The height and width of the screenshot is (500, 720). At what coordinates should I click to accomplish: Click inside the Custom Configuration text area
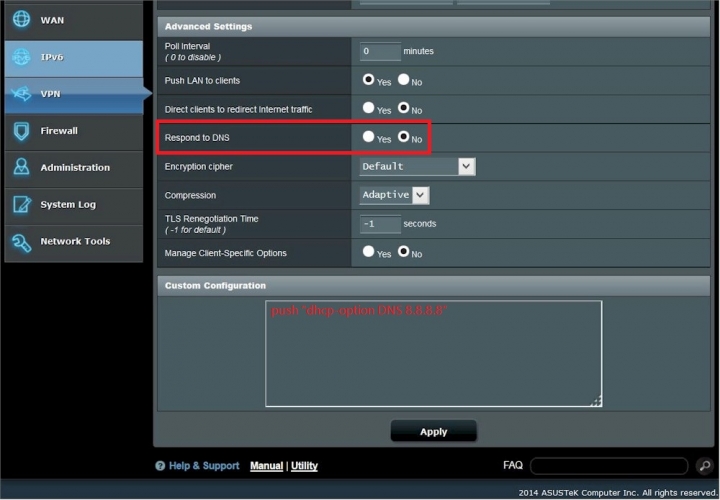pos(433,354)
